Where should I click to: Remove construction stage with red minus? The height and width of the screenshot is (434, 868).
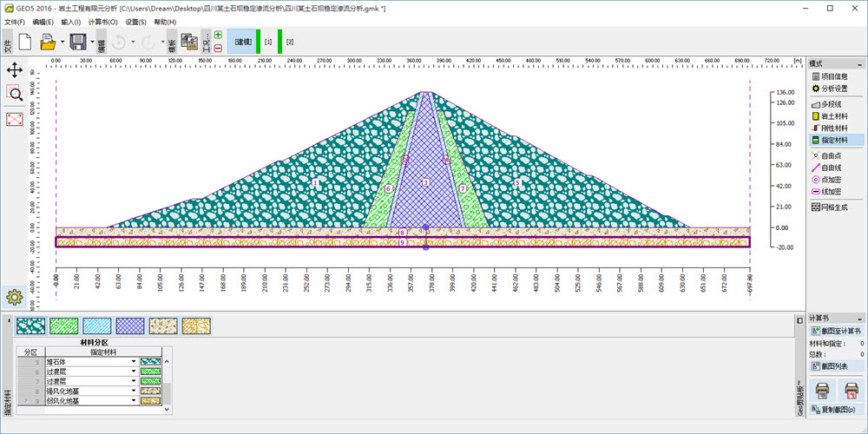(x=218, y=48)
